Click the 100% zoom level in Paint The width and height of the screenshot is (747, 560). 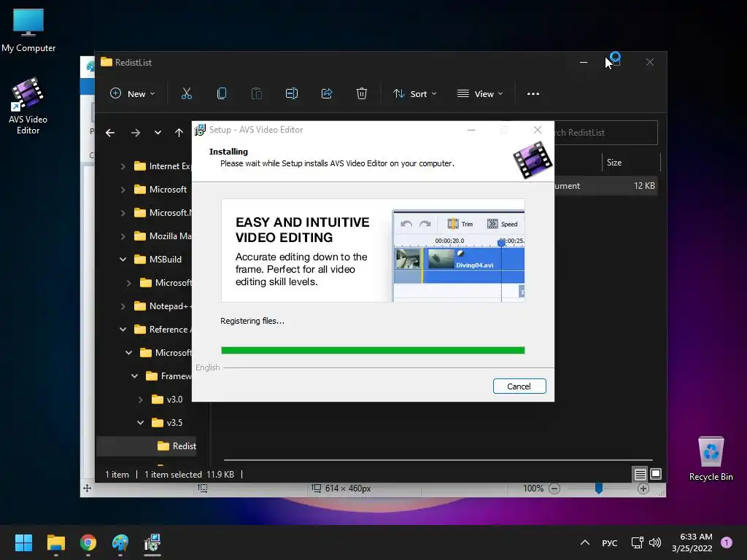point(533,489)
